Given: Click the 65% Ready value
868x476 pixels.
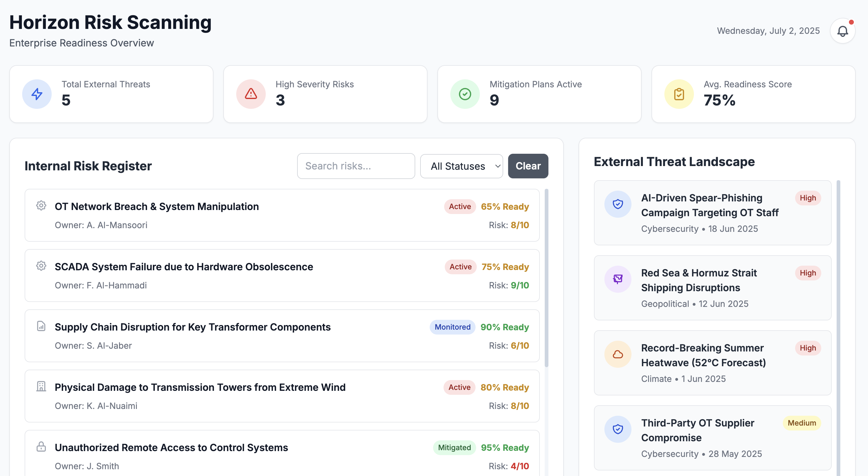Looking at the screenshot, I should (505, 207).
